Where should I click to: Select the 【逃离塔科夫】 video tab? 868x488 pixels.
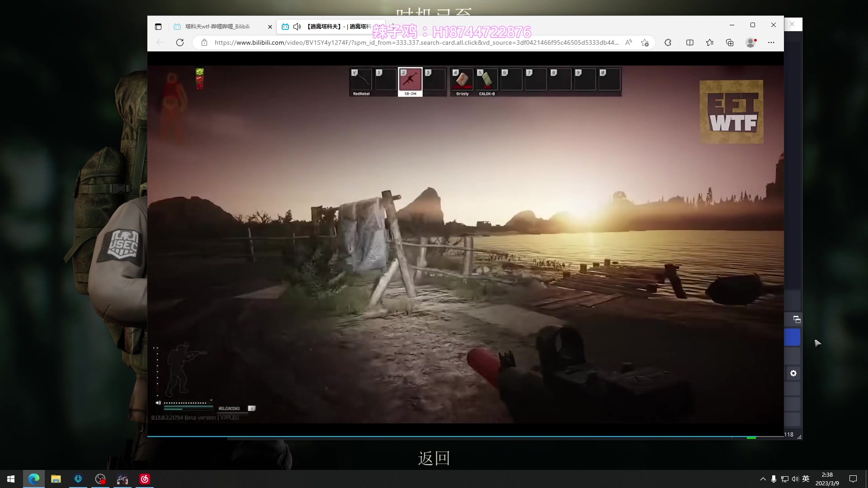(331, 27)
